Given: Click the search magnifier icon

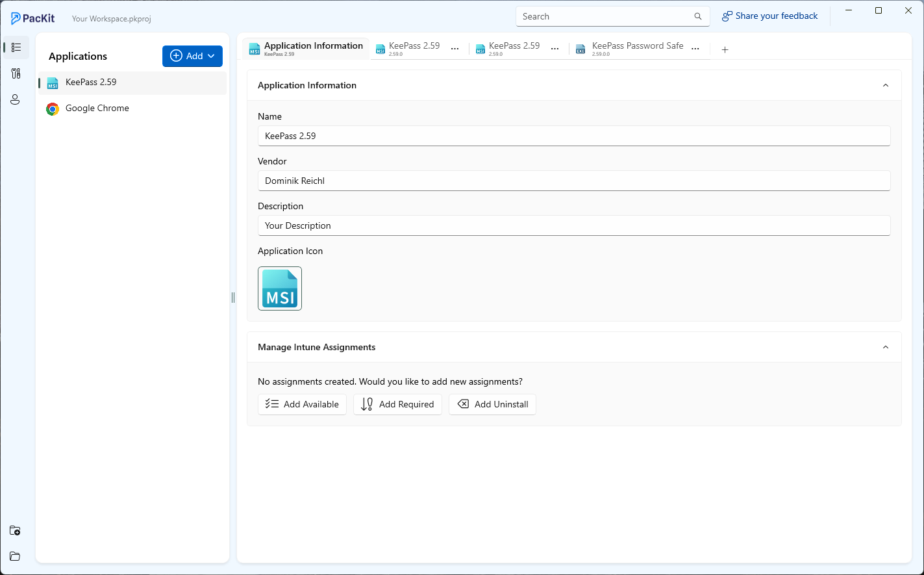Looking at the screenshot, I should tap(698, 17).
